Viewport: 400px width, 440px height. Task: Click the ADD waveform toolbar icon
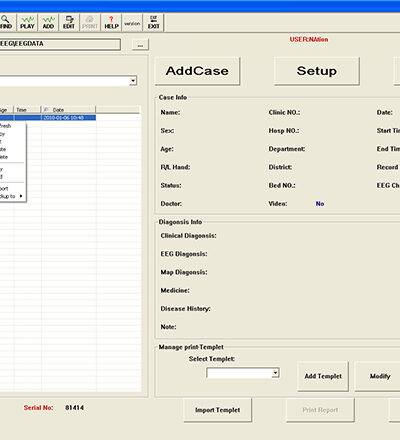(48, 22)
